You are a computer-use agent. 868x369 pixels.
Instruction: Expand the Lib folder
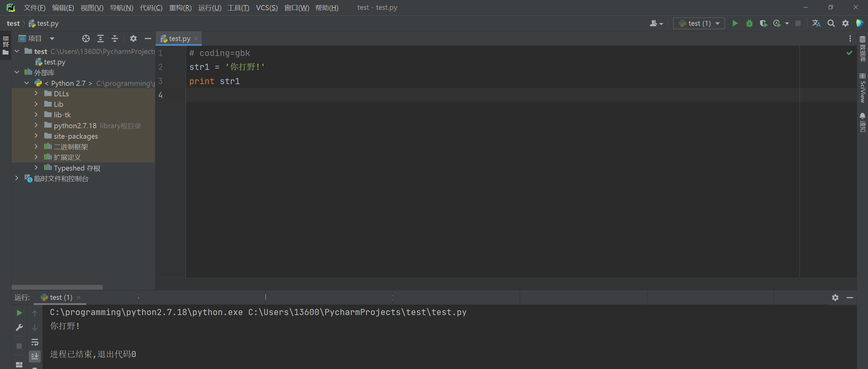click(36, 104)
